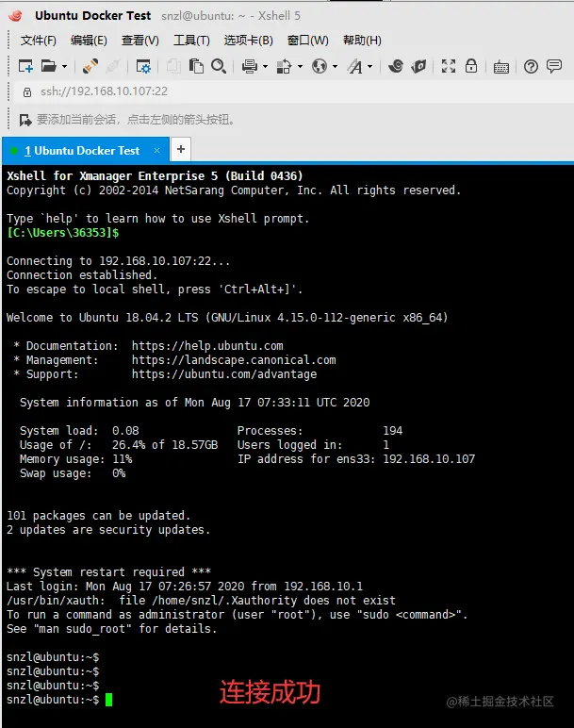The width and height of the screenshot is (574, 728).
Task: Launch Xftp swirl icon in toolbar
Action: click(396, 66)
